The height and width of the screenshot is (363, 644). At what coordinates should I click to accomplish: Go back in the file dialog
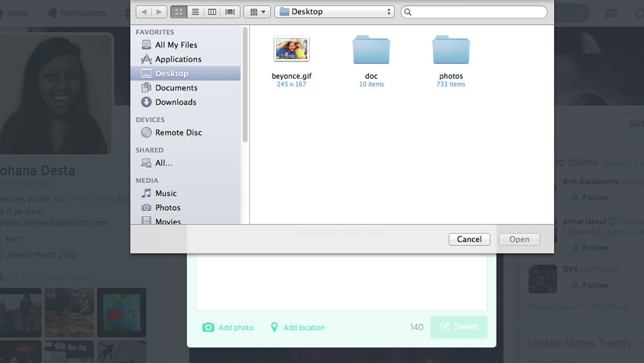(143, 11)
